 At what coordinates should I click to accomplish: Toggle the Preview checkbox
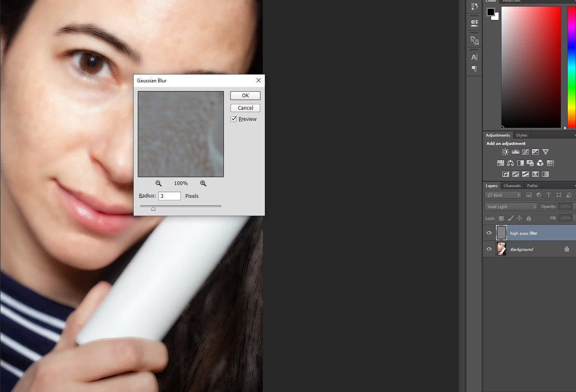click(233, 119)
